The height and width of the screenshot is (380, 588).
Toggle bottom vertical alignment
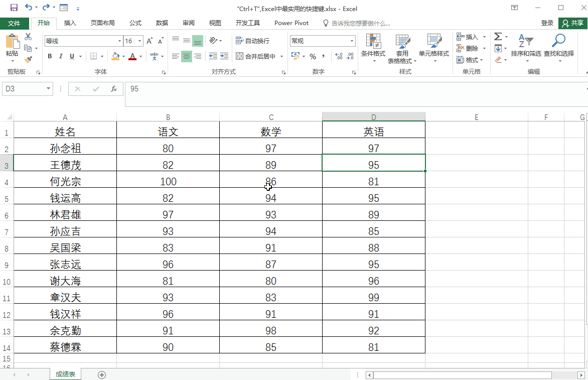(198, 41)
